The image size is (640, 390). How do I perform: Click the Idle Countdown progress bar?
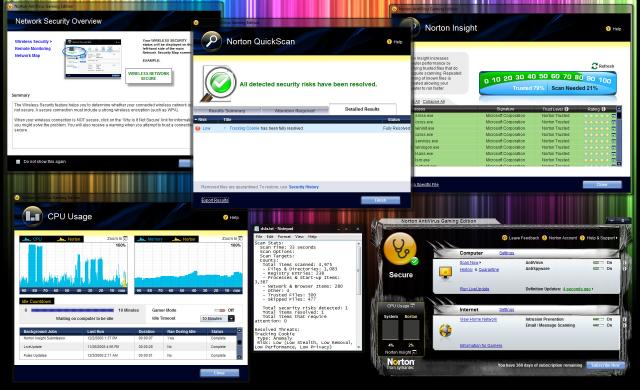[72, 310]
